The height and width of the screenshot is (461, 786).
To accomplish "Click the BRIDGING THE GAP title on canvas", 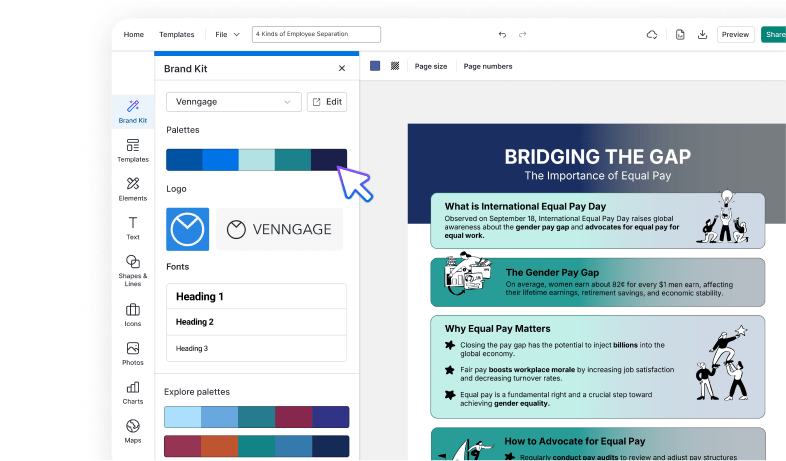I will click(598, 157).
